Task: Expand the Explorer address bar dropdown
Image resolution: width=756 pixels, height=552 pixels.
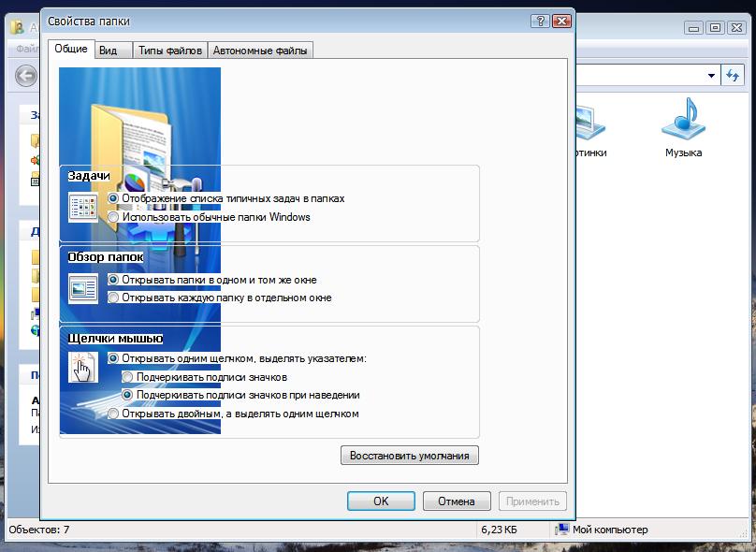Action: click(x=710, y=75)
